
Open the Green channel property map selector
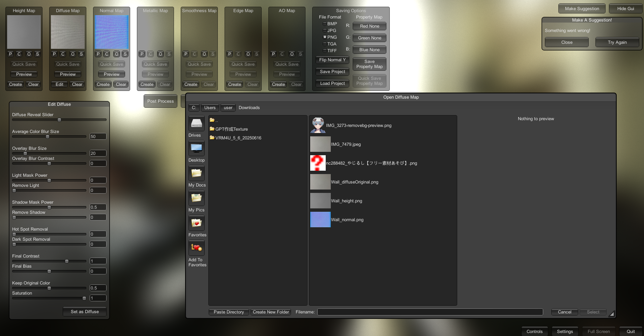369,38
